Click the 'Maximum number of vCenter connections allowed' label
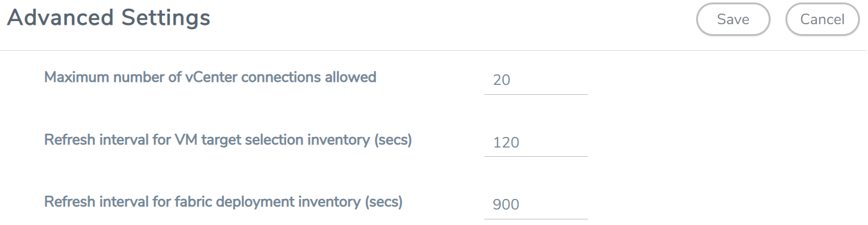The image size is (868, 225). pos(210,77)
